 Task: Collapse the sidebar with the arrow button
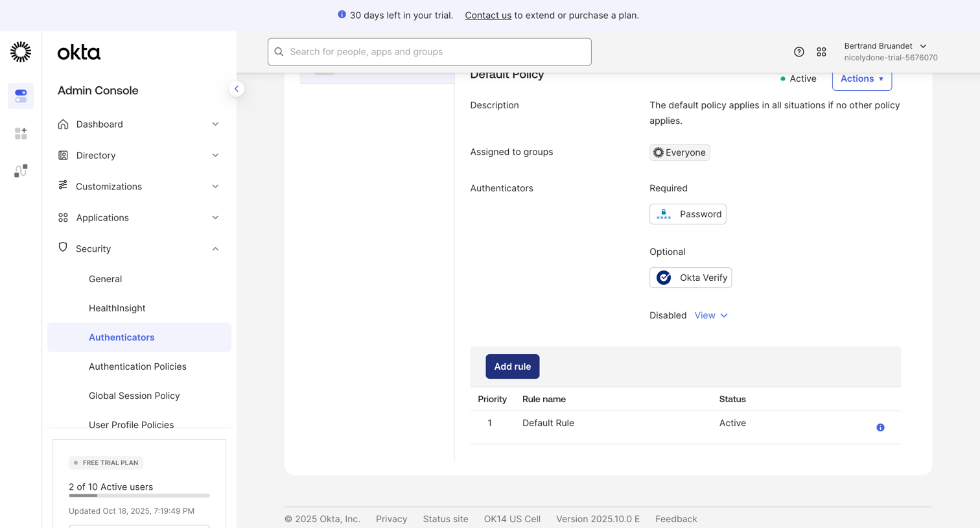point(237,89)
